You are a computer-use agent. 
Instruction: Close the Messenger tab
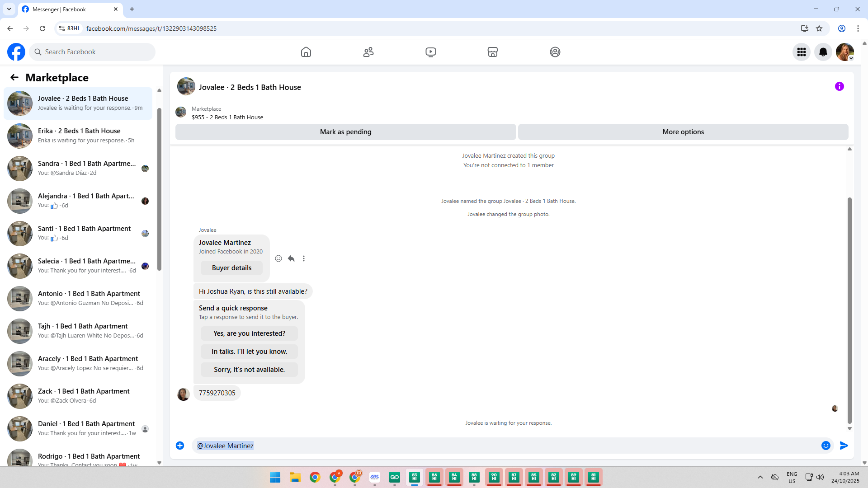(116, 9)
